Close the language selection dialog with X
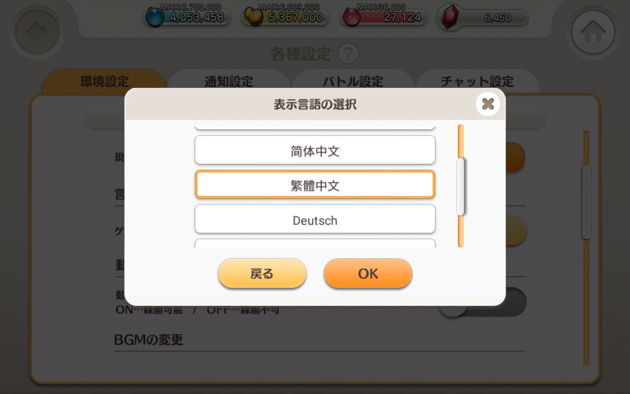This screenshot has width=630, height=394. pos(488,104)
